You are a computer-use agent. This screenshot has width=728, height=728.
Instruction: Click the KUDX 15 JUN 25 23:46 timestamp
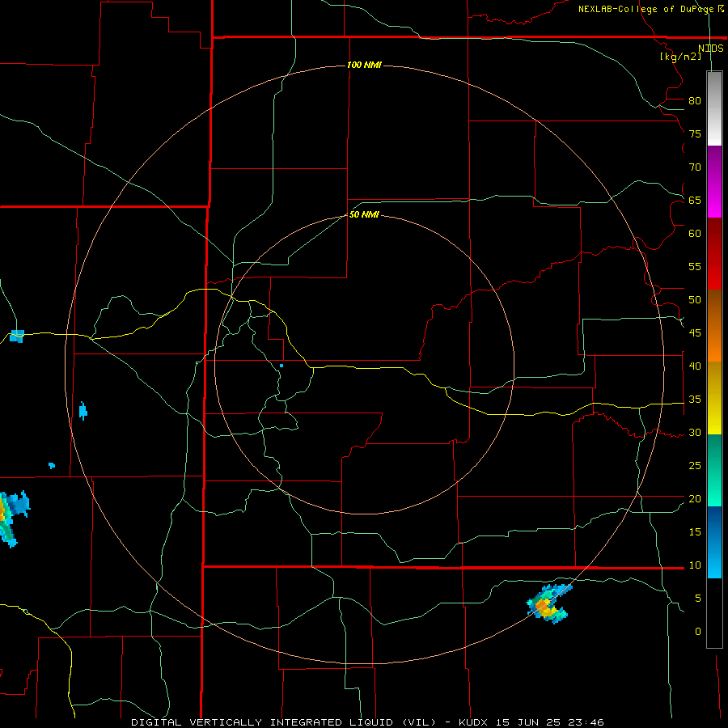tap(531, 722)
